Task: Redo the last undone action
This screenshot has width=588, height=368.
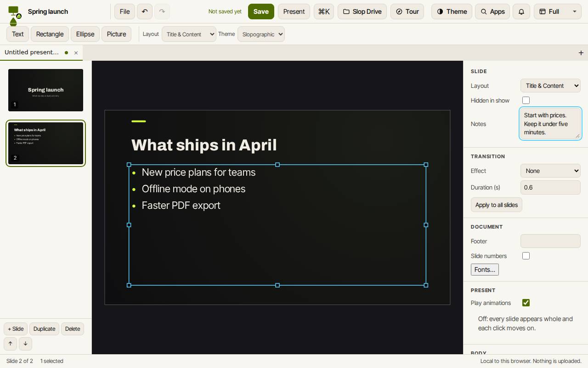Action: [162, 11]
